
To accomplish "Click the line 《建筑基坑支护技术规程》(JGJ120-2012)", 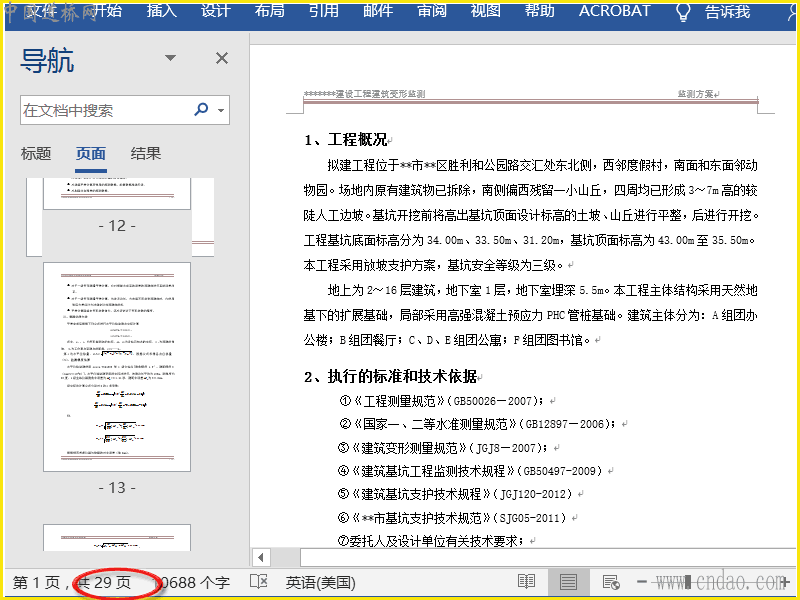I will (455, 494).
